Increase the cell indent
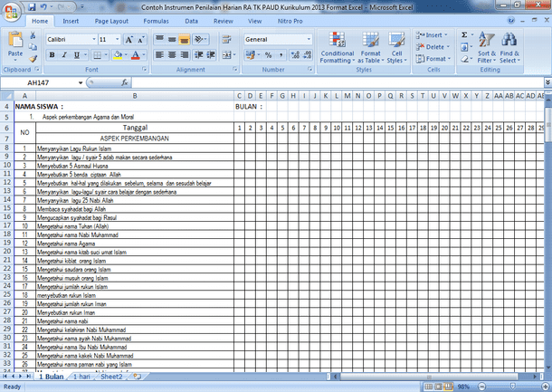The width and height of the screenshot is (552, 392). pyautogui.click(x=211, y=55)
